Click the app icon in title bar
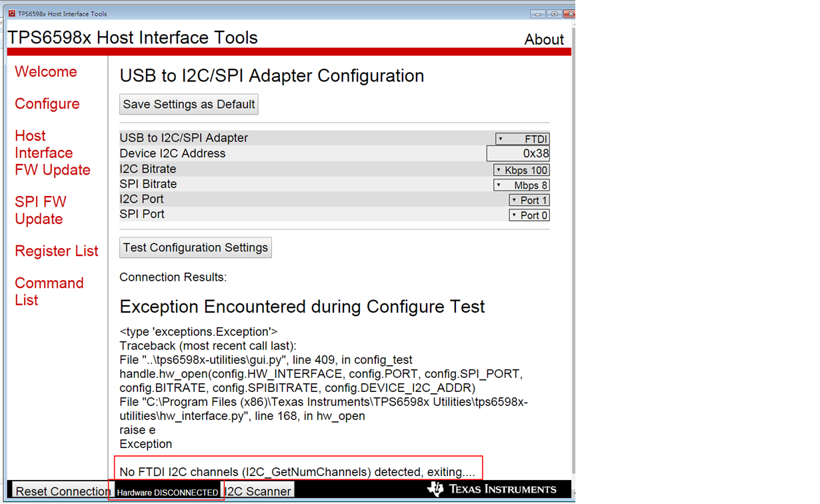Viewport: 820px width, 504px height. [x=11, y=13]
